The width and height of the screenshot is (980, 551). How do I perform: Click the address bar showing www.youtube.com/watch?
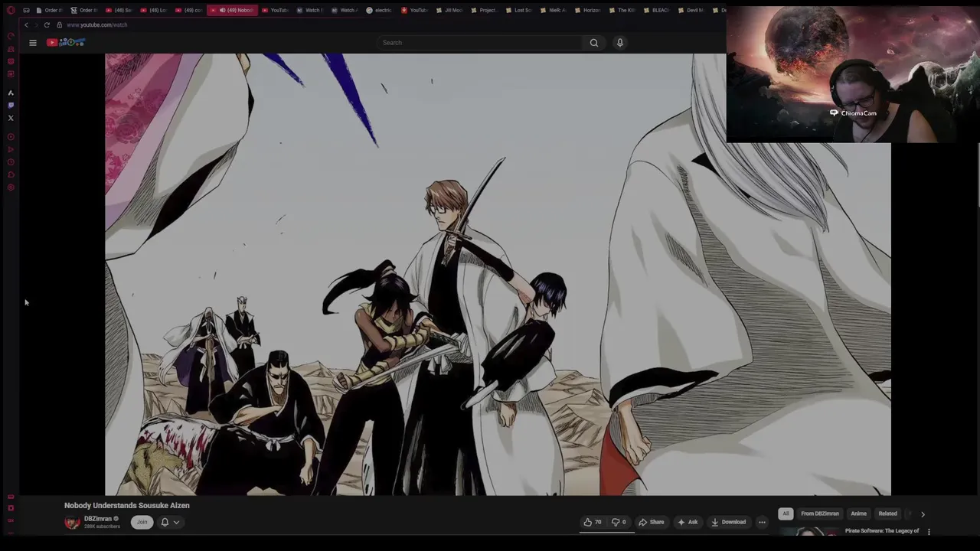96,24
